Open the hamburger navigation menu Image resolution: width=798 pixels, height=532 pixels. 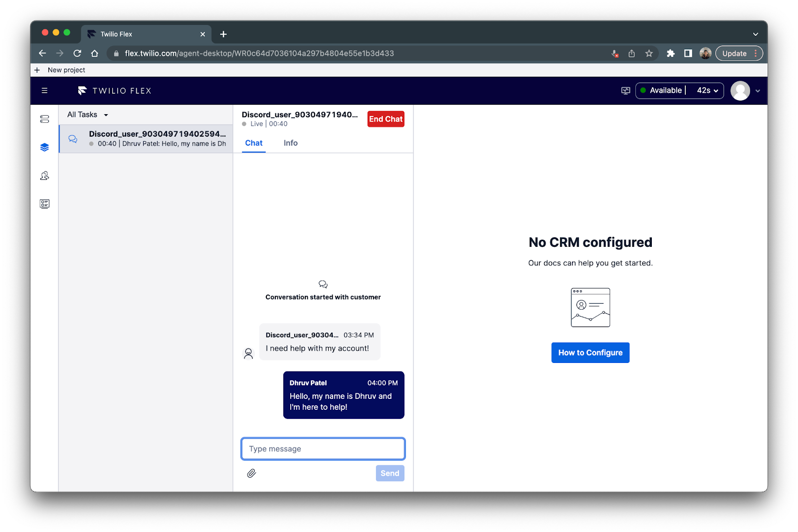(x=44, y=91)
